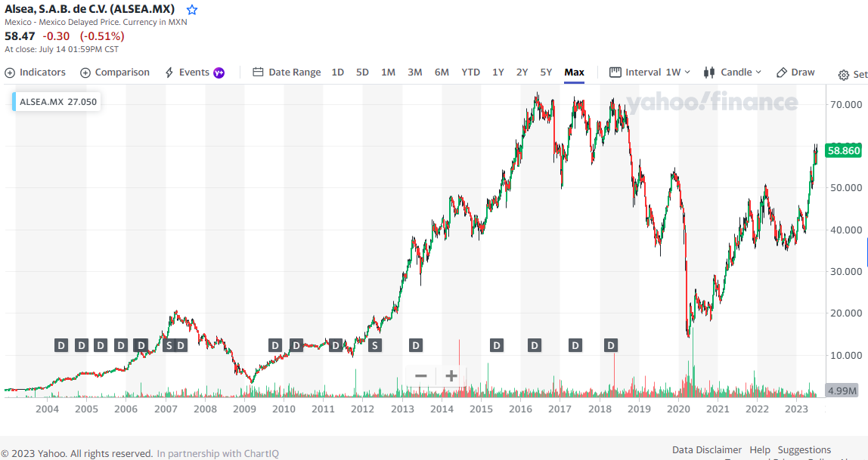Viewport: 868px width, 460px height.
Task: Select the 1M range
Action: [388, 73]
